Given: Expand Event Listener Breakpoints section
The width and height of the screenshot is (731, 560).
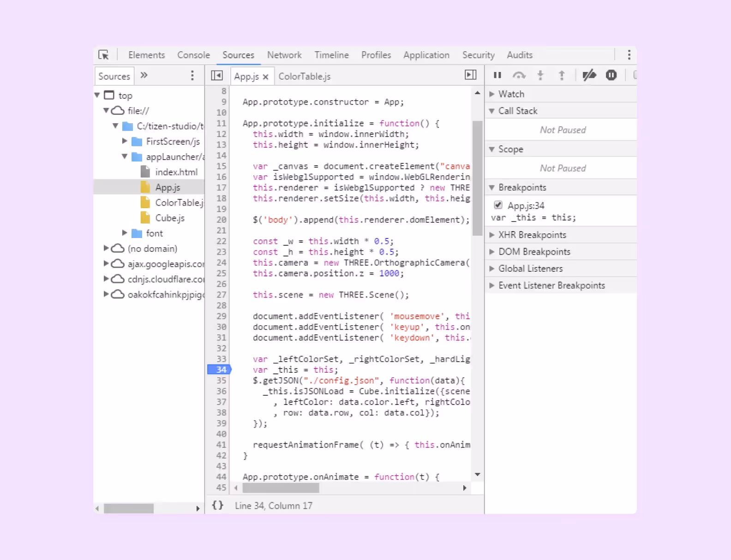Looking at the screenshot, I should (x=492, y=286).
